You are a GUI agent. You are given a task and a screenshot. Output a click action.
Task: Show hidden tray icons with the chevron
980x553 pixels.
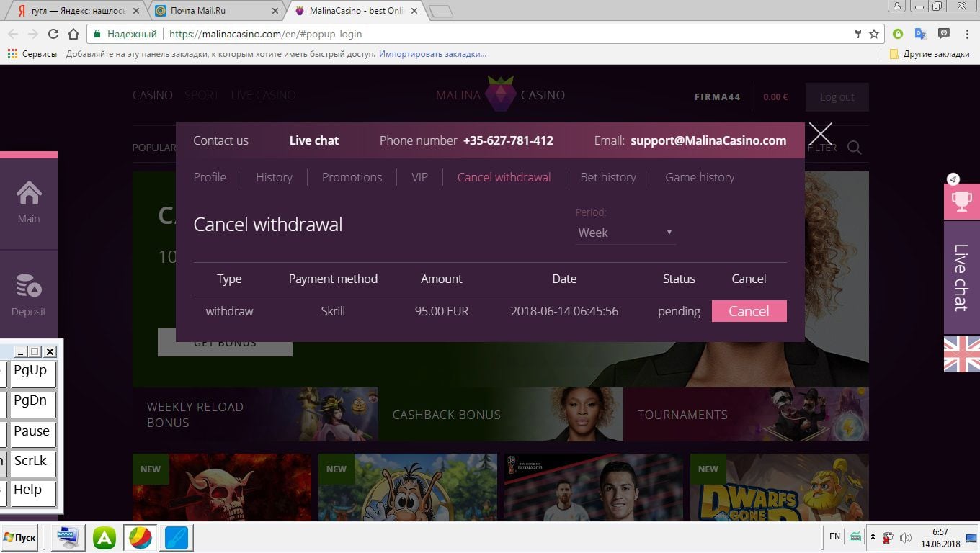pos(873,537)
